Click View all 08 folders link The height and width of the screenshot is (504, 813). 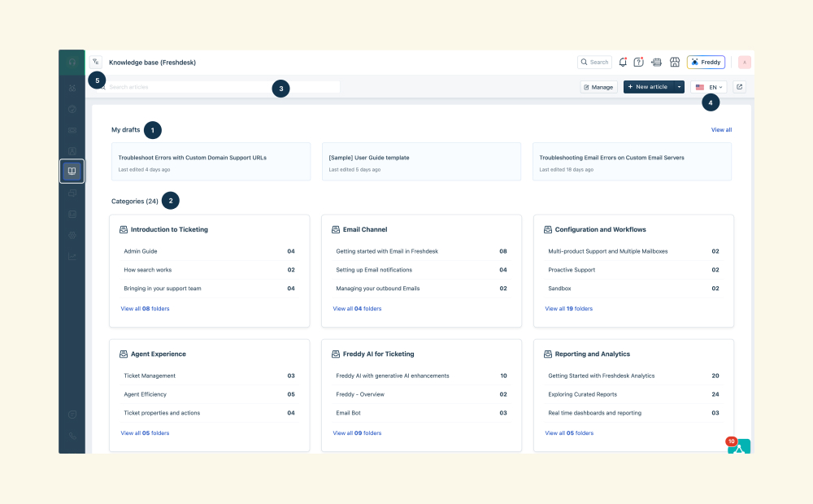[146, 309]
